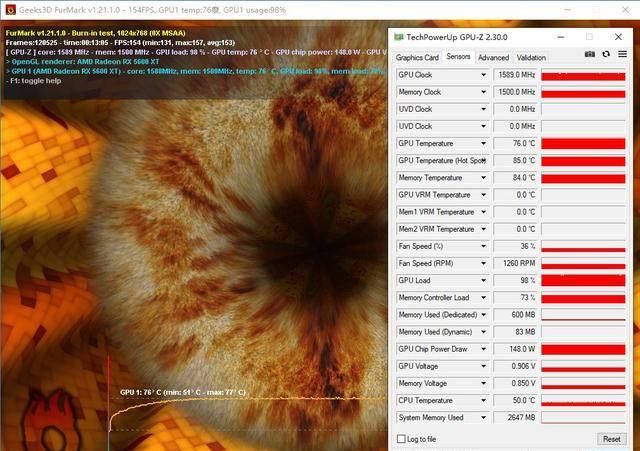Viewport: 640px width, 451px height.
Task: Open the GPU Chip Power Draw dropdown
Action: click(x=484, y=349)
